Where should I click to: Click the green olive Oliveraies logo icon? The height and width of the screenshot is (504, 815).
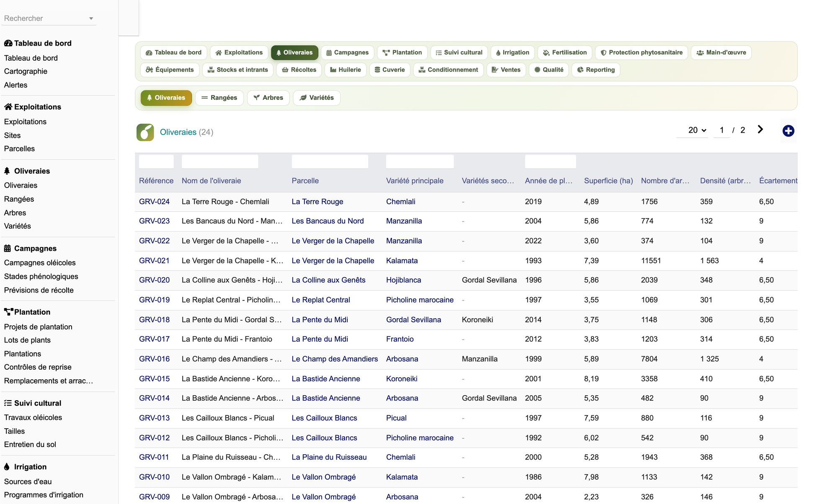145,132
